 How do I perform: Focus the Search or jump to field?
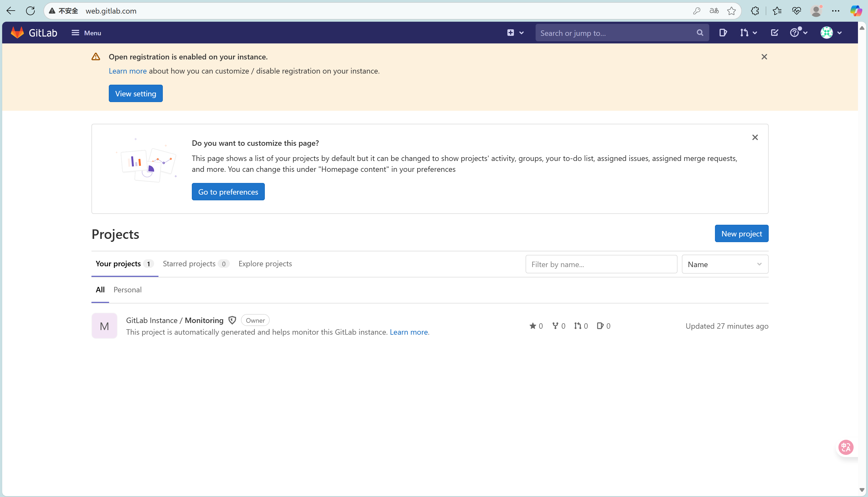[622, 33]
